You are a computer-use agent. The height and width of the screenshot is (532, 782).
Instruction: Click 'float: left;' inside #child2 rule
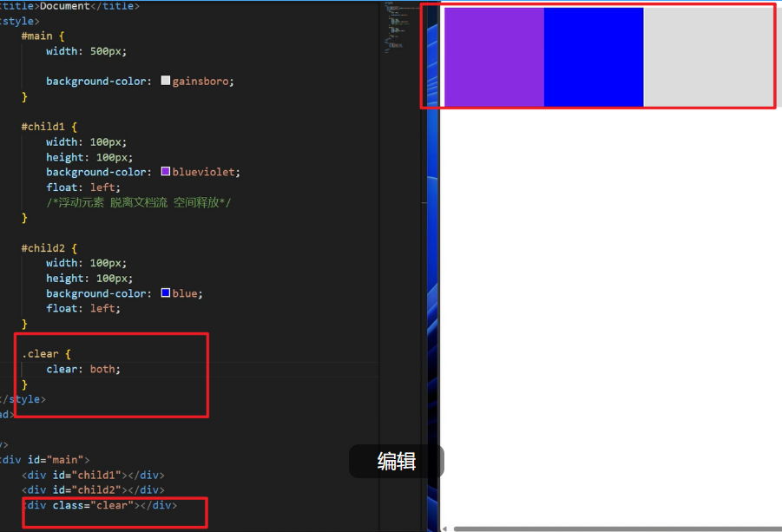83,308
